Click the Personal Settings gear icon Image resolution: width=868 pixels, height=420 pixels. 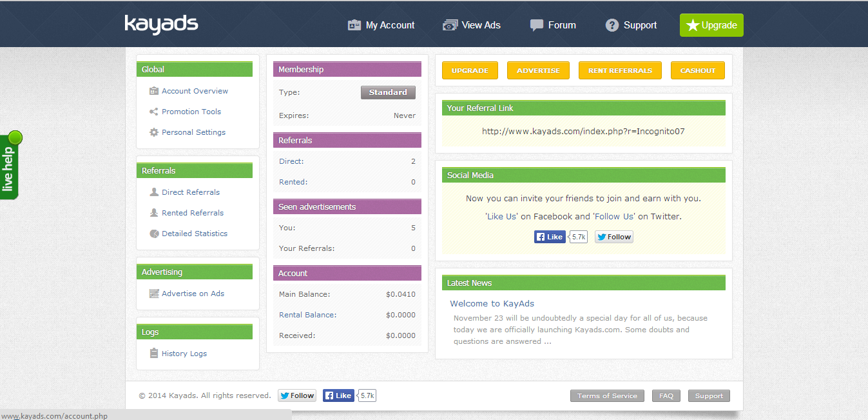tap(154, 132)
